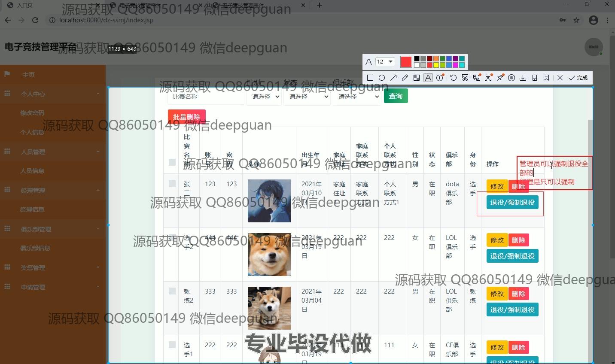Choose the pencil freehand tool
This screenshot has height=364, width=615.
click(x=405, y=77)
